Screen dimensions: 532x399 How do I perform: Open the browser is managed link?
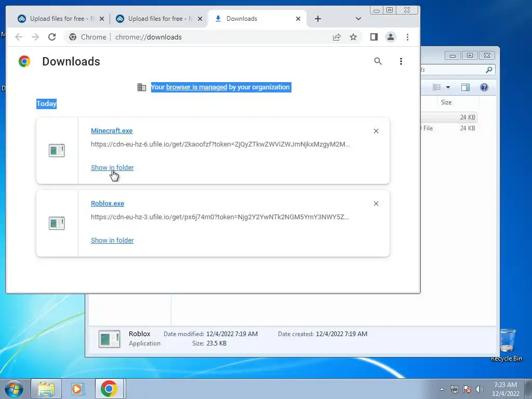point(196,87)
